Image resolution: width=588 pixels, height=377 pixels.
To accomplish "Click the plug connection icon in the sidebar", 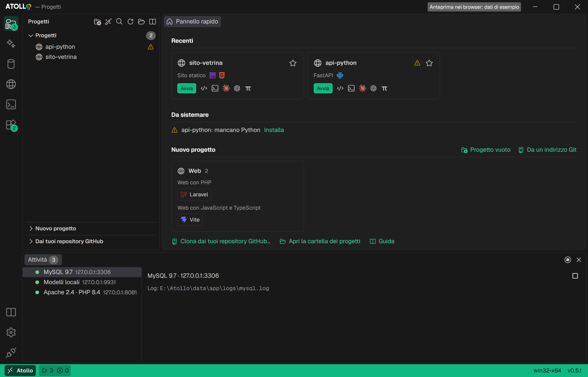I will (11, 353).
